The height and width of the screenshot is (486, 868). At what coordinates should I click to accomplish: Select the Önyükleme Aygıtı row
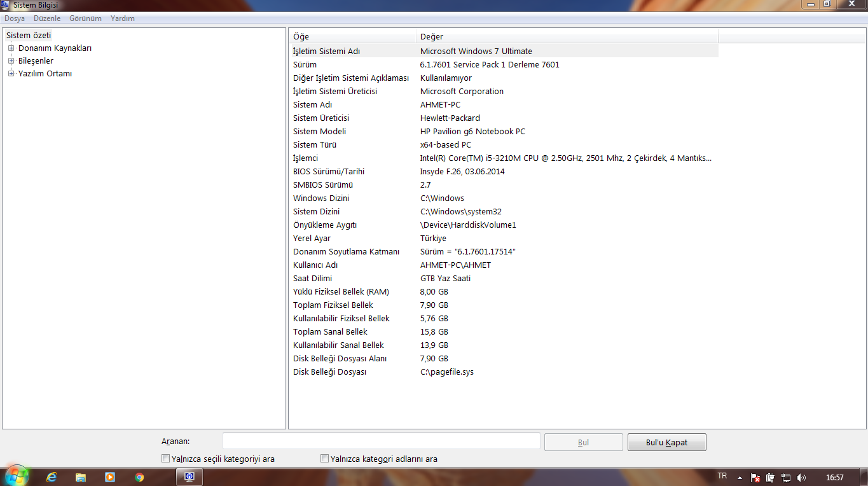504,225
